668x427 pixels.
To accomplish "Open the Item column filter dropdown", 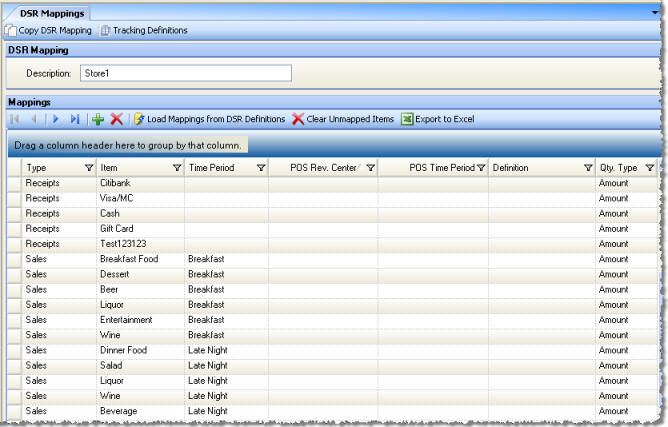I will (177, 168).
